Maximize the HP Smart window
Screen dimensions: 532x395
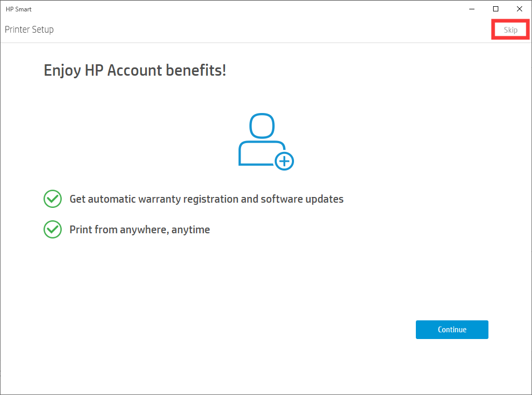click(496, 9)
